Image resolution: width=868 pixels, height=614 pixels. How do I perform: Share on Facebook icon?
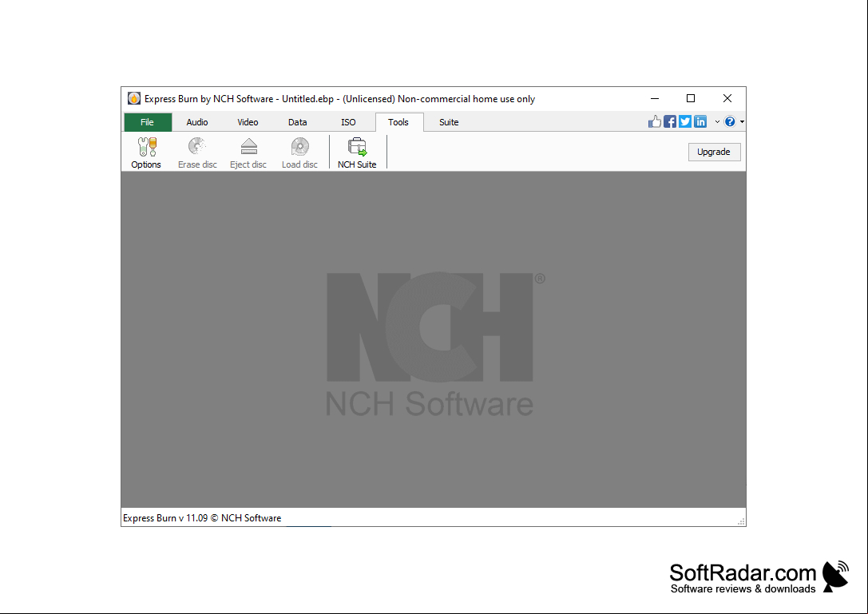[x=670, y=122]
